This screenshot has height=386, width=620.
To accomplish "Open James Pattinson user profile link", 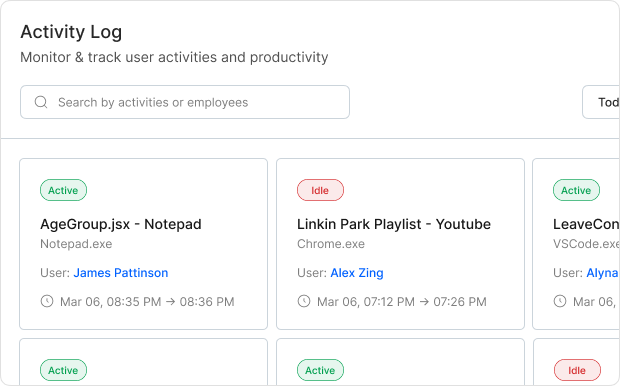I will 121,273.
